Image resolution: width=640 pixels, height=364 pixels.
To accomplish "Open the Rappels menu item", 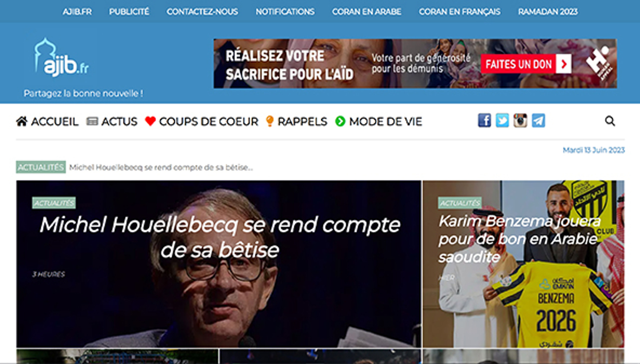I will click(x=302, y=122).
